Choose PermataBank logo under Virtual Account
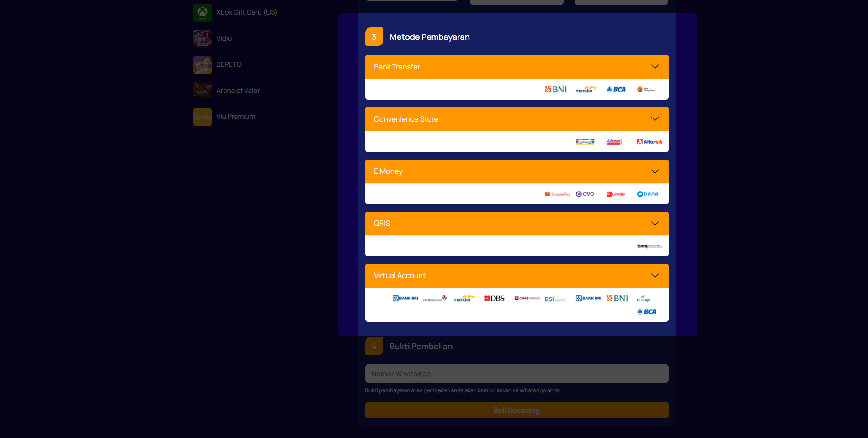868x438 pixels. [435, 299]
